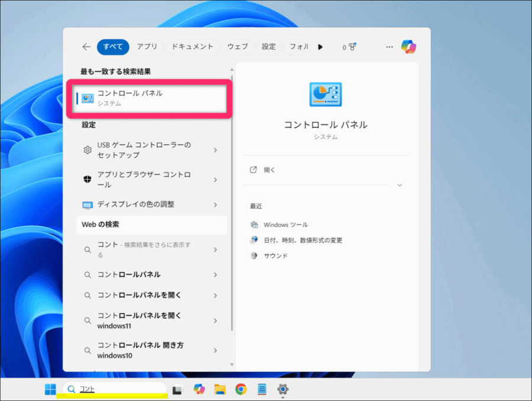Open recent item 日付、時刻、数値形式の変更

(303, 240)
